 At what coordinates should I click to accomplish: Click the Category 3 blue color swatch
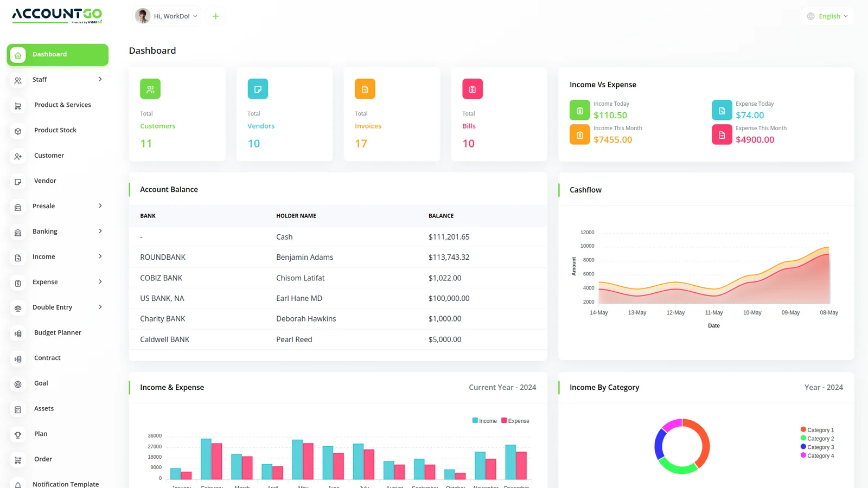[803, 447]
